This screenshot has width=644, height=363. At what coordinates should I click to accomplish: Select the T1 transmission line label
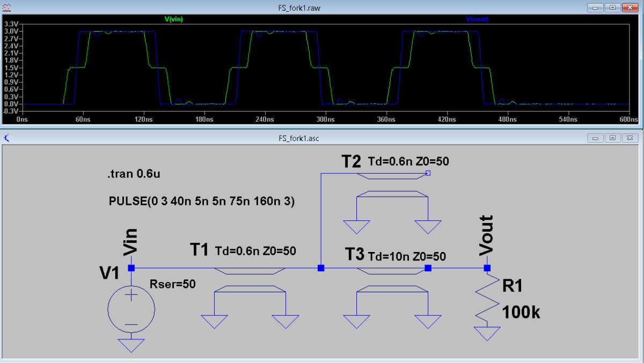click(200, 249)
